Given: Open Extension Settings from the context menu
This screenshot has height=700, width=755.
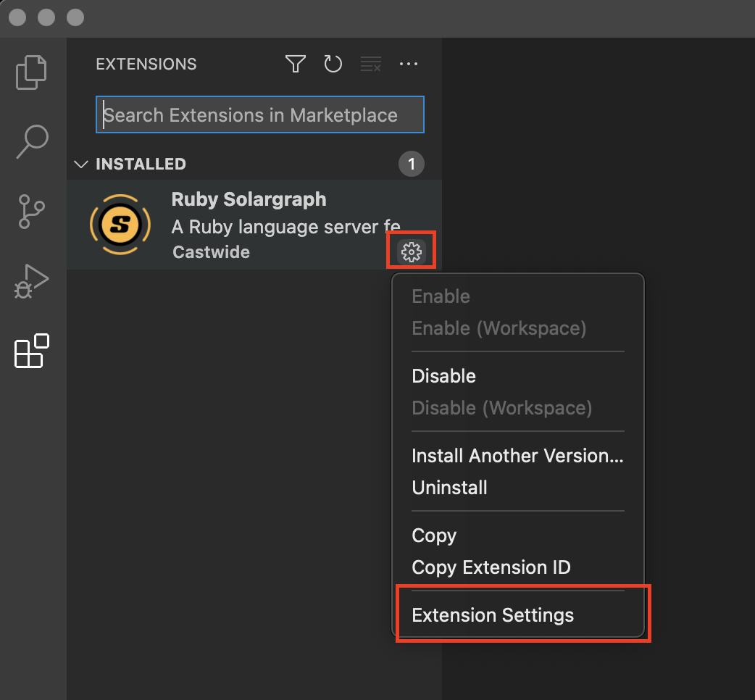Looking at the screenshot, I should (x=492, y=614).
